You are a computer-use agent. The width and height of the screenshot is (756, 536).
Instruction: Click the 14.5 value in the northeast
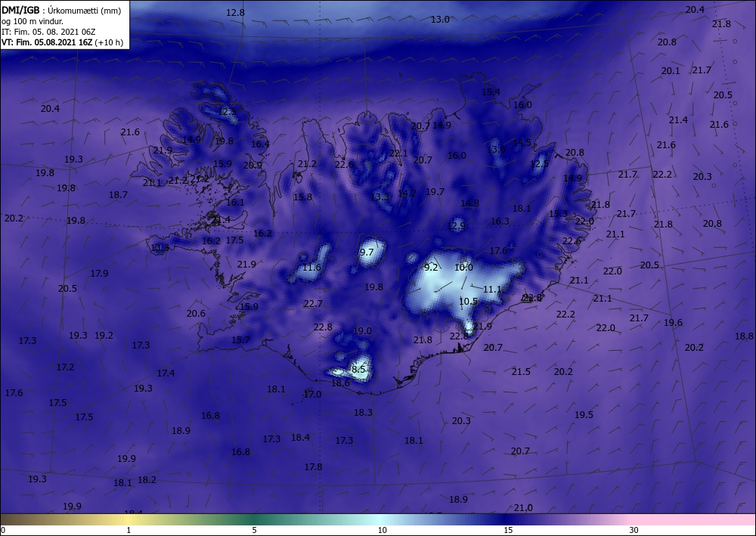tap(522, 142)
